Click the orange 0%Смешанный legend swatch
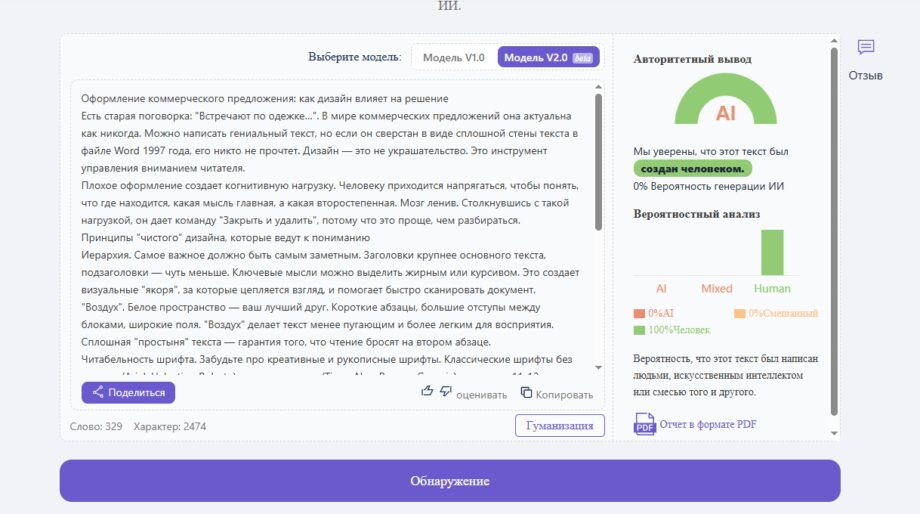The width and height of the screenshot is (920, 514). 740,314
